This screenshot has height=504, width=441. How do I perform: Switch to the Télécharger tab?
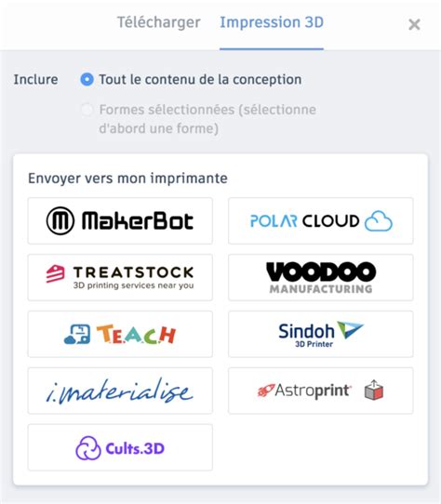coord(158,22)
